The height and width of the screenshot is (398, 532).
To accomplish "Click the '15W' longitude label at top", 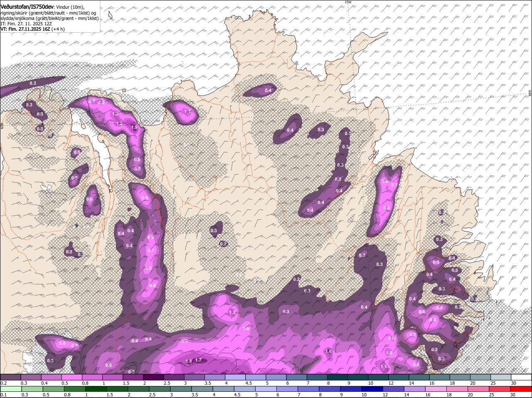I will (x=348, y=2).
